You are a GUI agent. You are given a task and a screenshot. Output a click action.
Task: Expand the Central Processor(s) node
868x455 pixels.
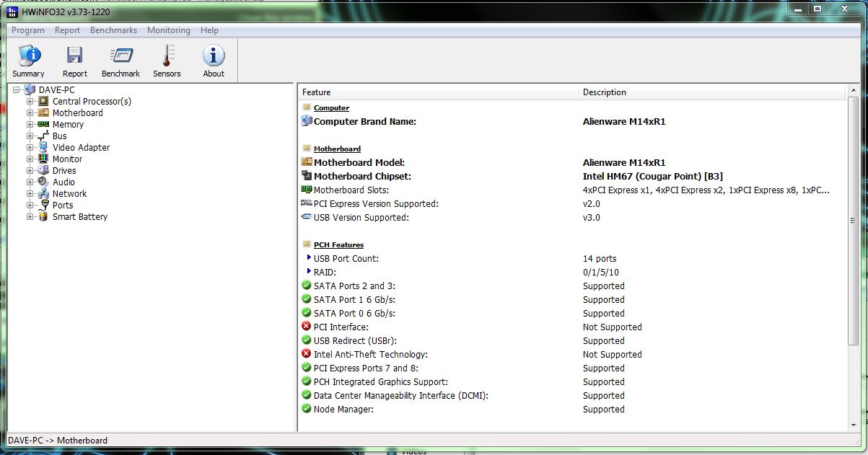[30, 102]
